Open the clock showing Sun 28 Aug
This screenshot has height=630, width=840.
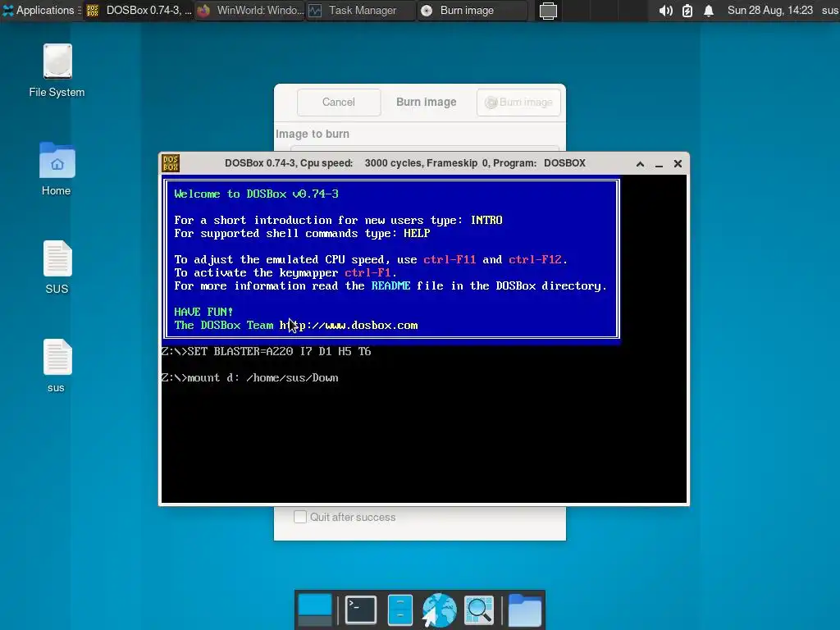pos(769,10)
